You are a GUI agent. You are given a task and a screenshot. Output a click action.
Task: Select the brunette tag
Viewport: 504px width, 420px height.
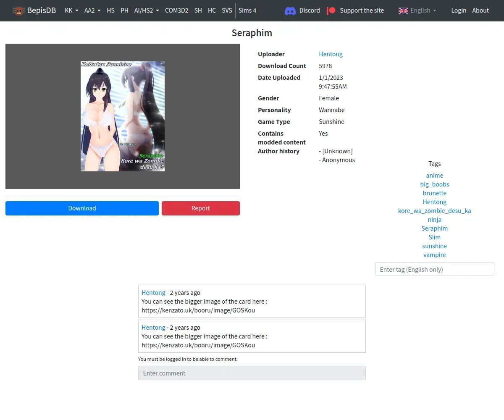(x=435, y=193)
